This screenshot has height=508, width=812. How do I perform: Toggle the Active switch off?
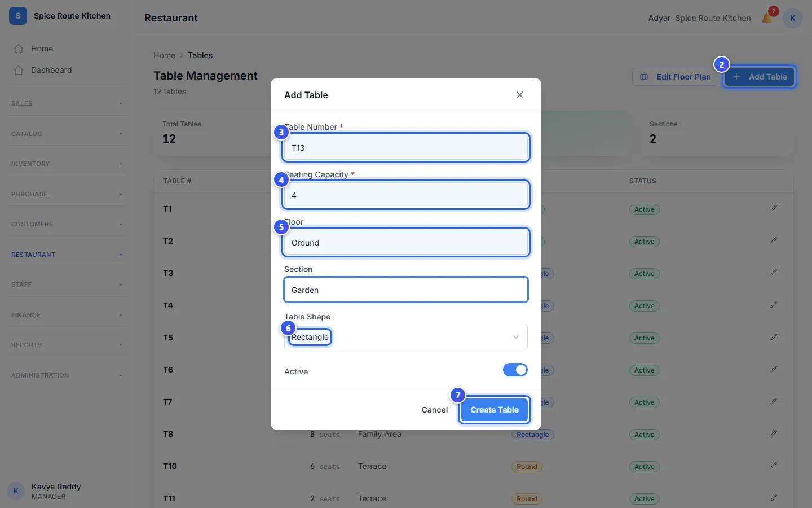pos(515,370)
